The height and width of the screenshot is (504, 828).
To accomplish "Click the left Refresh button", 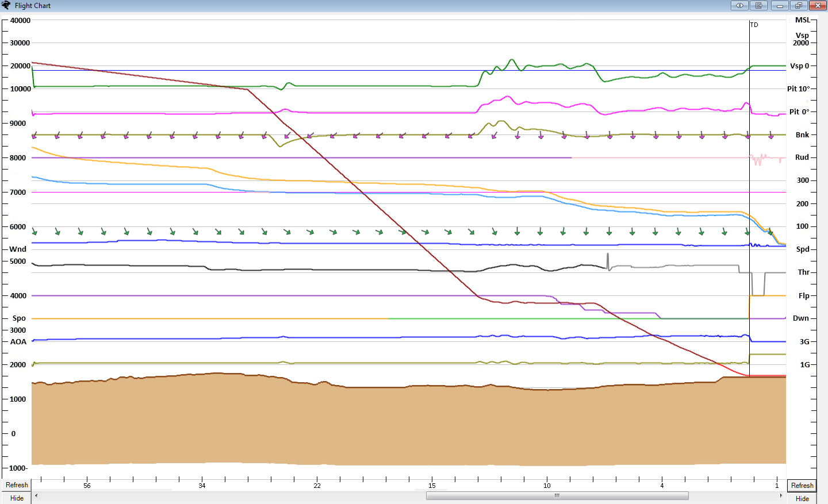I will point(17,485).
